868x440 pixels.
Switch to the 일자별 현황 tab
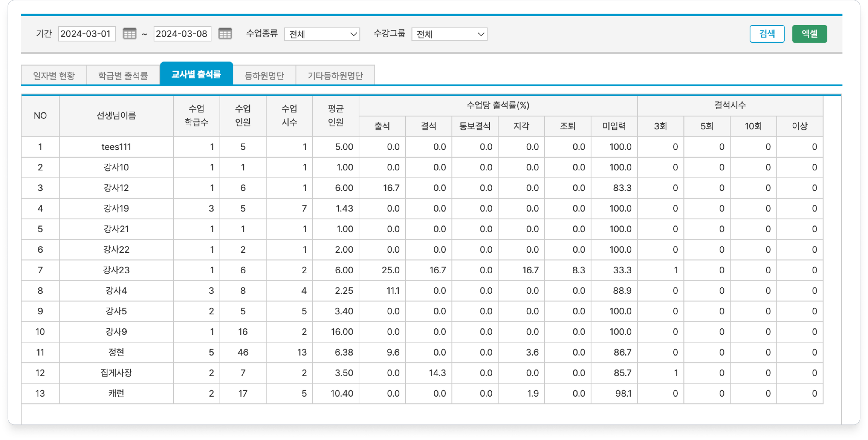point(54,76)
